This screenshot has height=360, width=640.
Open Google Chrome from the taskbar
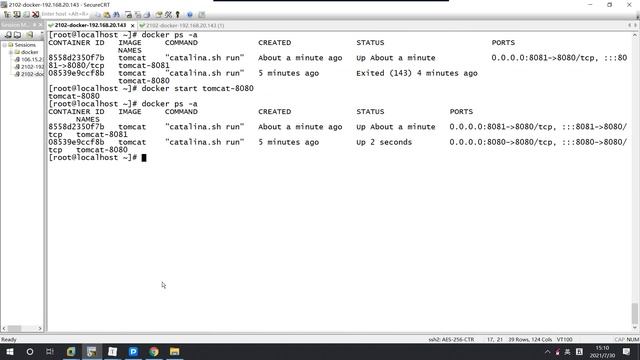click(154, 352)
